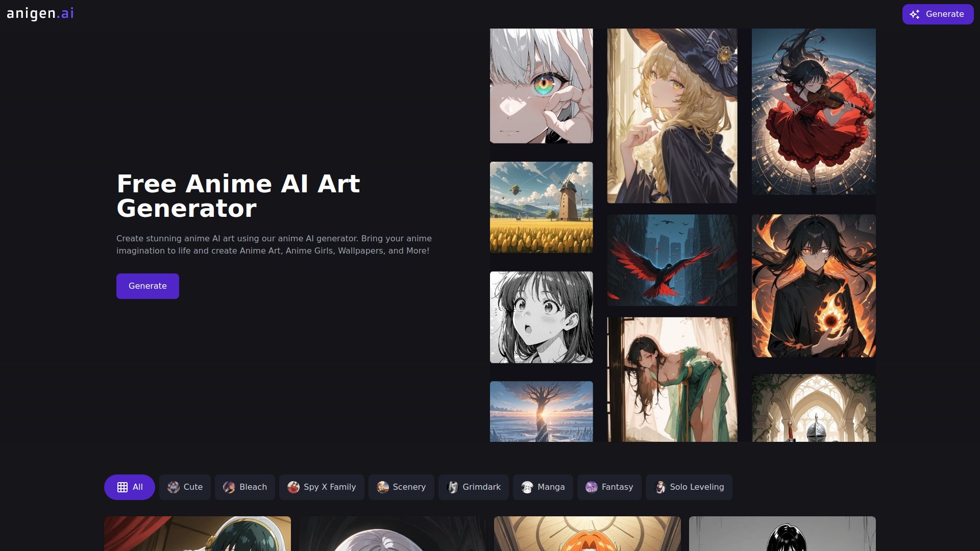View the black and white manga girl image
Screen dimensions: 980x551
[541, 317]
